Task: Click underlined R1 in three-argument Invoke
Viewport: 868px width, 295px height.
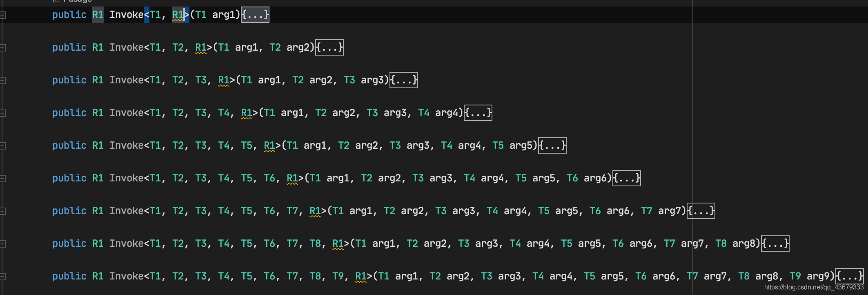Action: pyautogui.click(x=224, y=80)
